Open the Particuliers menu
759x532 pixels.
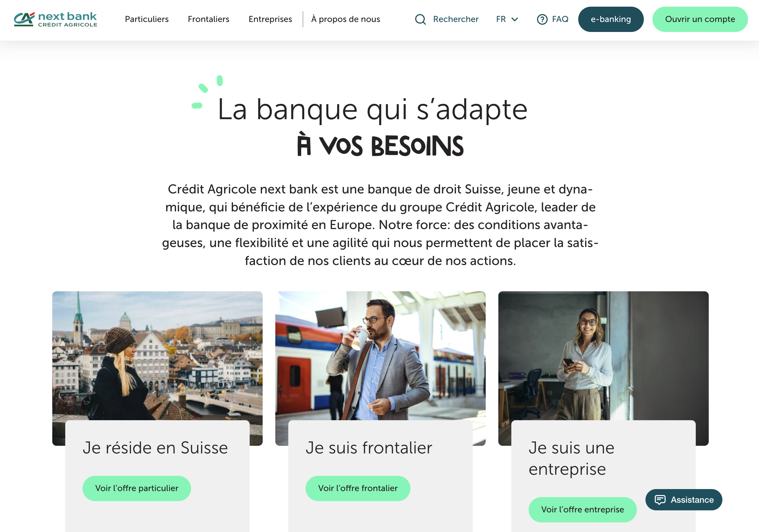point(147,19)
